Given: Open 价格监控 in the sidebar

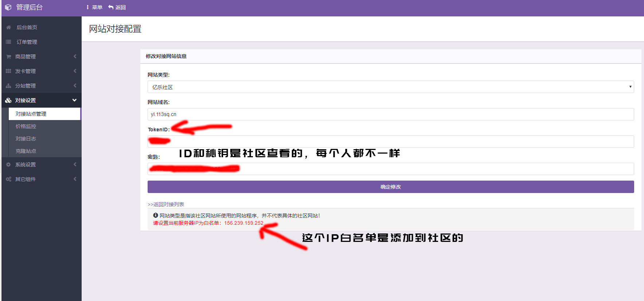Looking at the screenshot, I should [26, 126].
